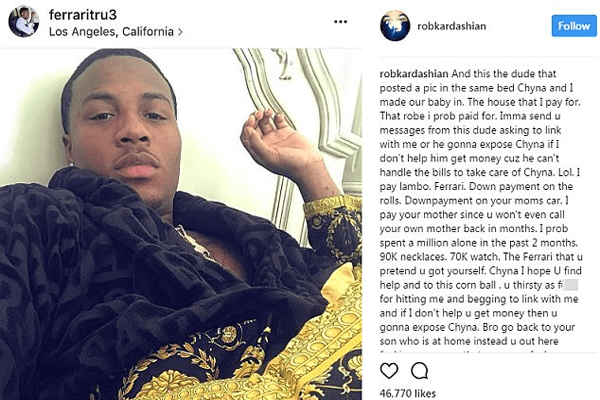Click the grayed censored word in caption

(x=571, y=285)
